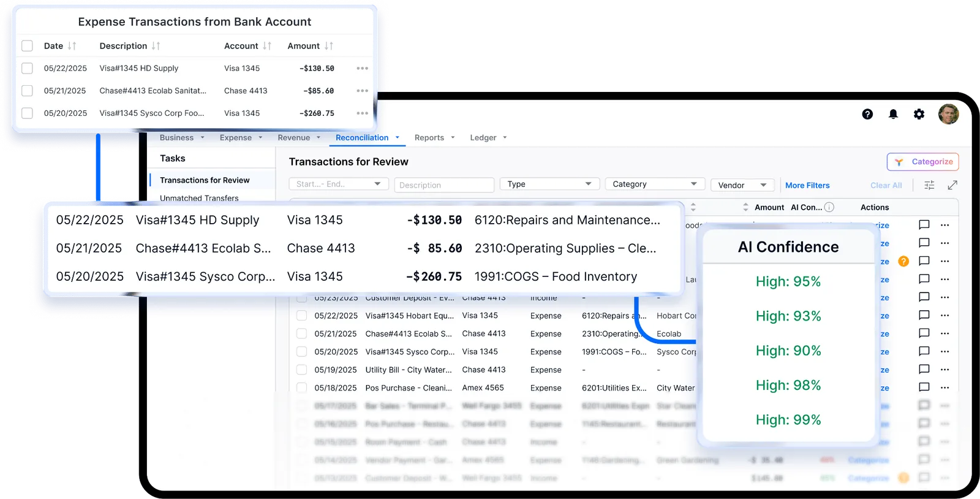This screenshot has width=980, height=499.
Task: Click the filter settings sliders icon
Action: 929,185
